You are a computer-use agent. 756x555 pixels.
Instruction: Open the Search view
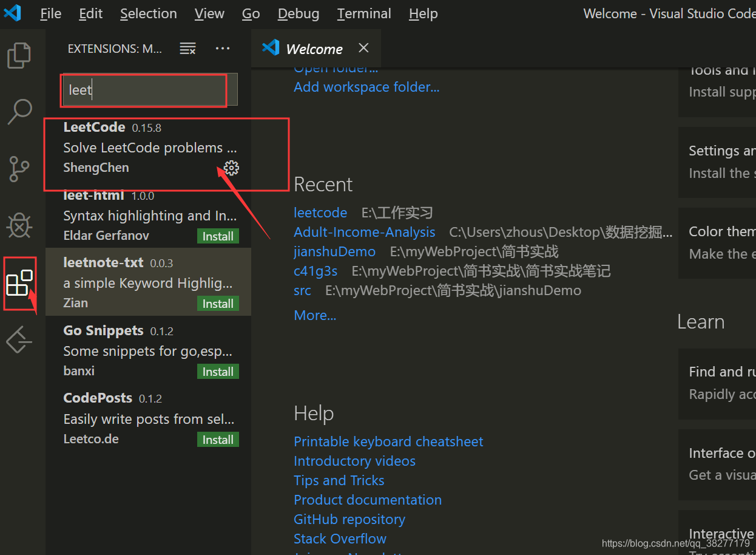click(19, 112)
